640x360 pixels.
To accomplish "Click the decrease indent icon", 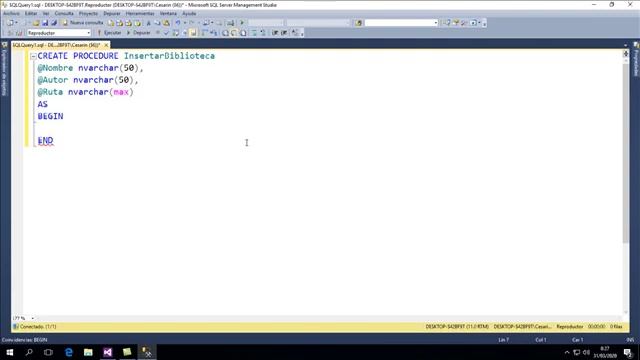I will pos(275,33).
